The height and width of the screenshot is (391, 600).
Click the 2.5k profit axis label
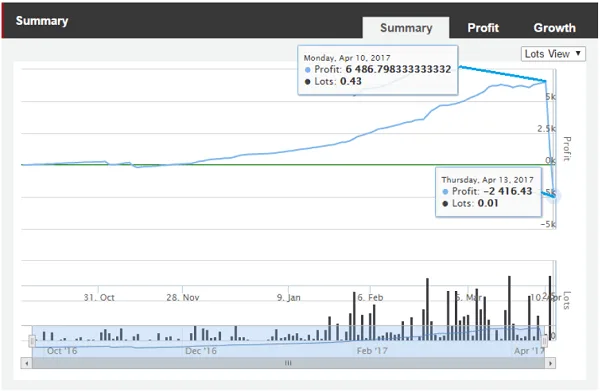546,129
